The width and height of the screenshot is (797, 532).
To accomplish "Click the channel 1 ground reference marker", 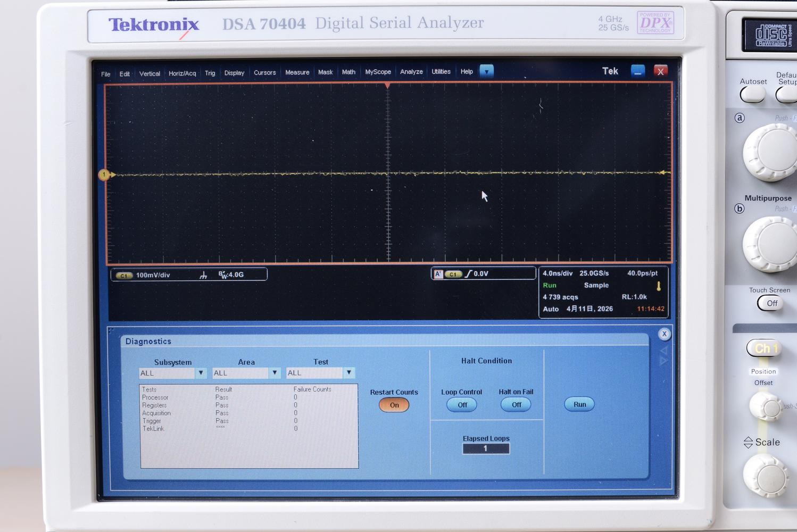I will [104, 174].
